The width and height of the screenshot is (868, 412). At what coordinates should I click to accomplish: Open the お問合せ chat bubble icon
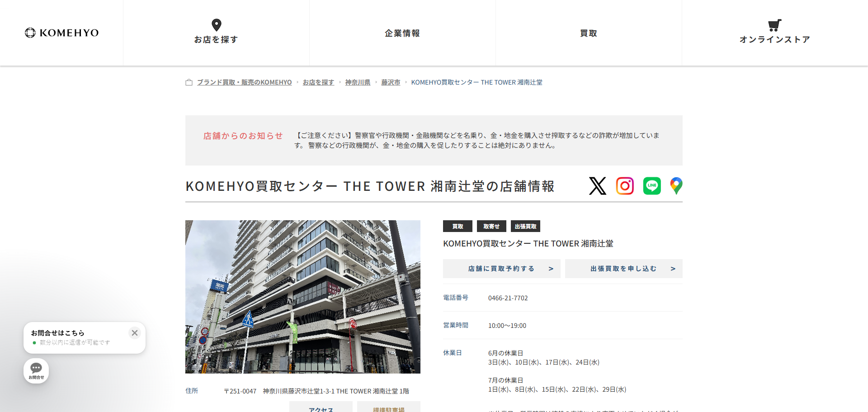point(36,371)
